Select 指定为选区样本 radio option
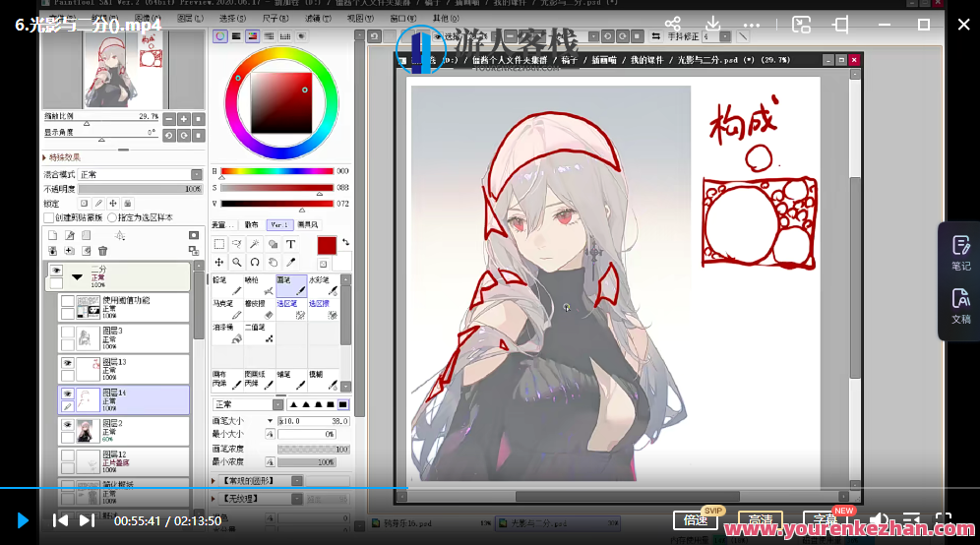This screenshot has height=545, width=980. click(x=112, y=217)
